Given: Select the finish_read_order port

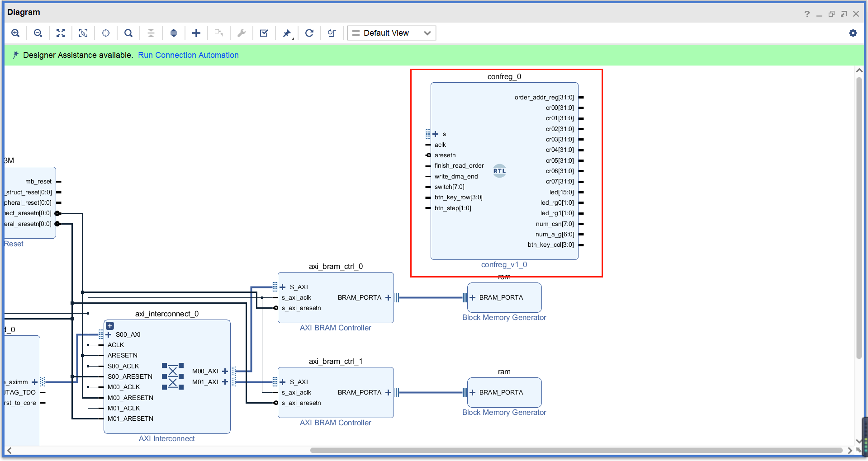Looking at the screenshot, I should (459, 165).
